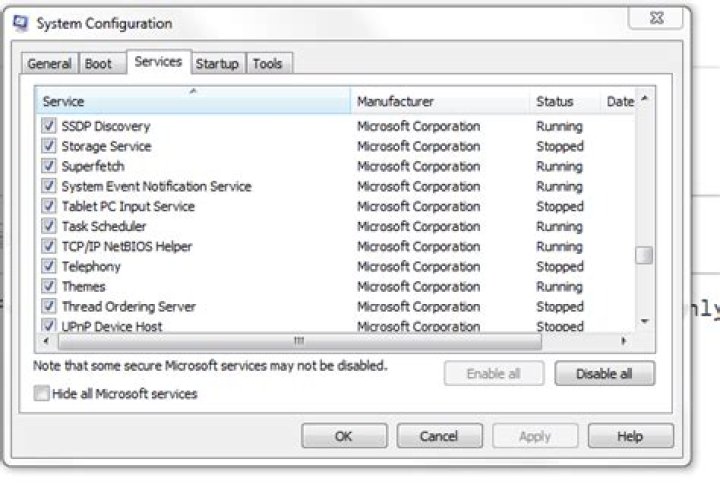
Task: Close the System Configuration window
Action: click(x=657, y=18)
